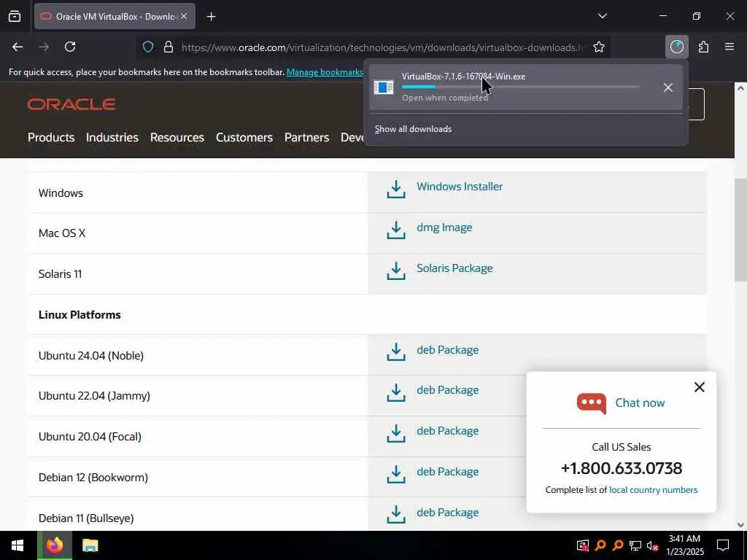Viewport: 747px width, 560px height.
Task: View site security padlock information
Action: (169, 47)
